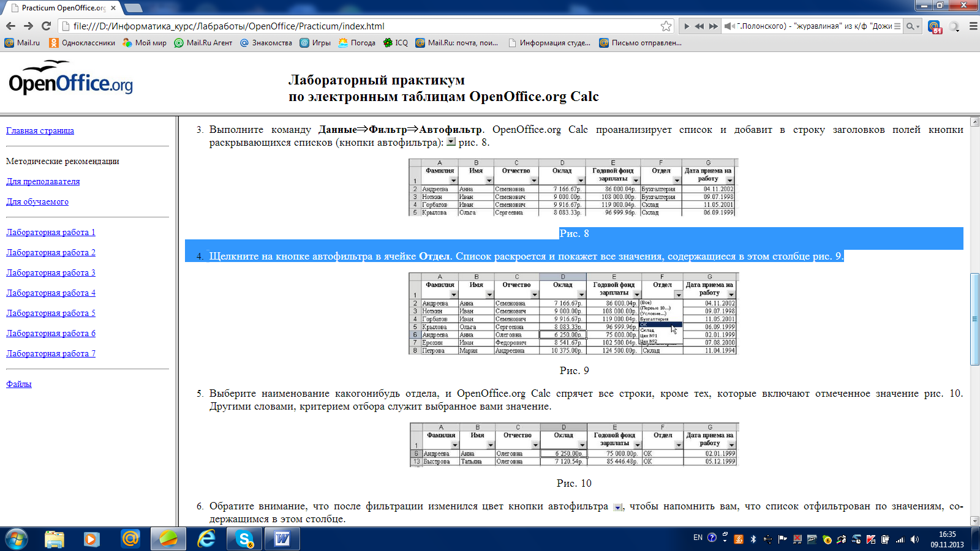
Task: Open Лабораторная работа 4
Action: pyautogui.click(x=51, y=293)
